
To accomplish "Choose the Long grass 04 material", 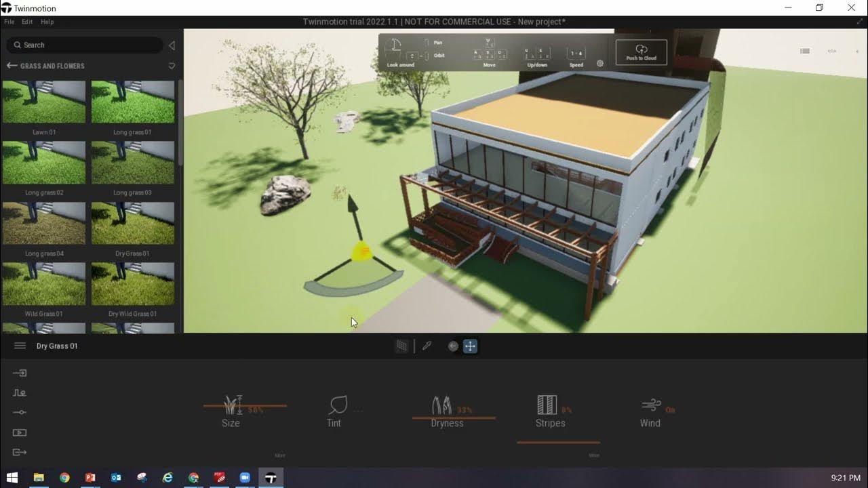I will click(x=44, y=223).
